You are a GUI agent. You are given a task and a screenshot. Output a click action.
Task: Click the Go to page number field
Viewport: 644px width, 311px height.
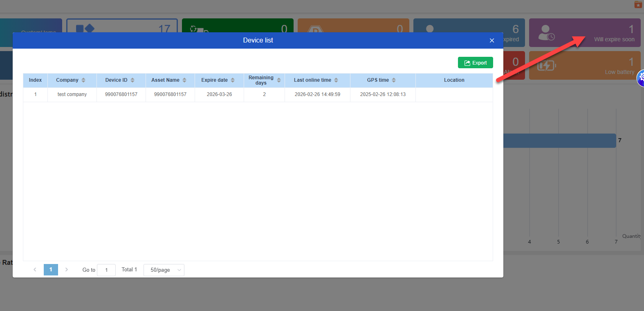(x=106, y=270)
